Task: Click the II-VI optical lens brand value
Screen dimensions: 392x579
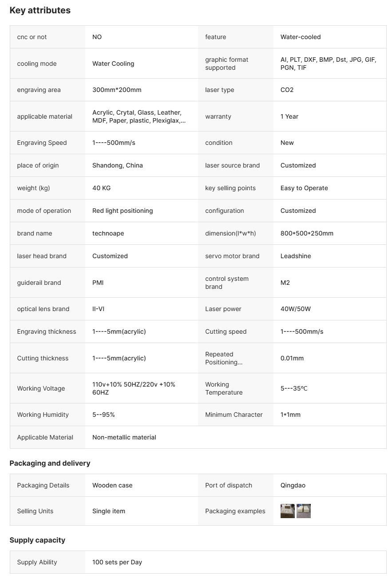Action: (98, 309)
